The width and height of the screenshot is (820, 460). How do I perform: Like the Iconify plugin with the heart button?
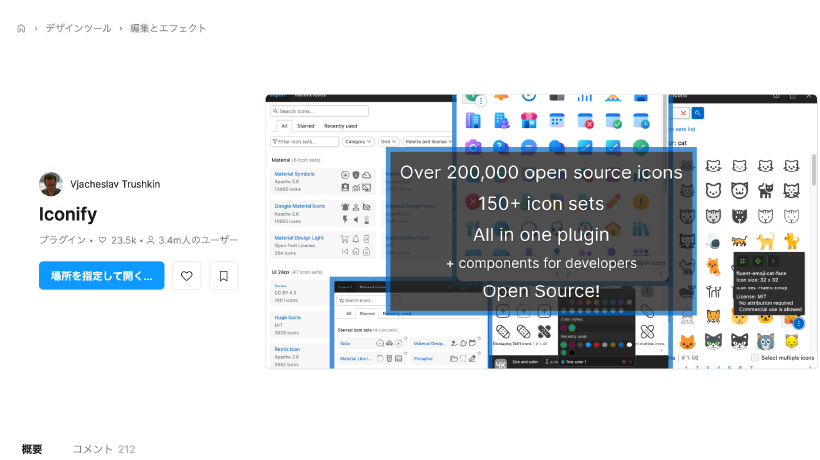(x=187, y=275)
